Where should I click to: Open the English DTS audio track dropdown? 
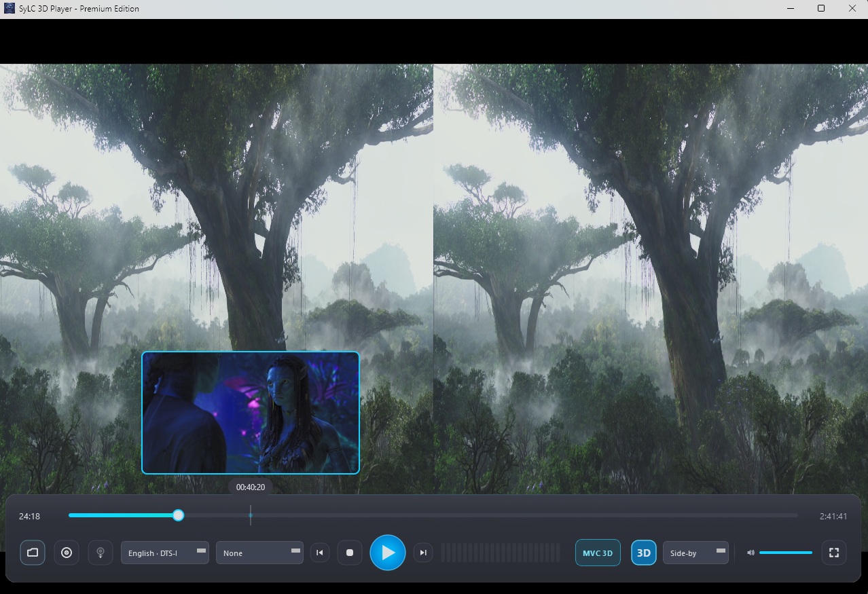(x=165, y=553)
